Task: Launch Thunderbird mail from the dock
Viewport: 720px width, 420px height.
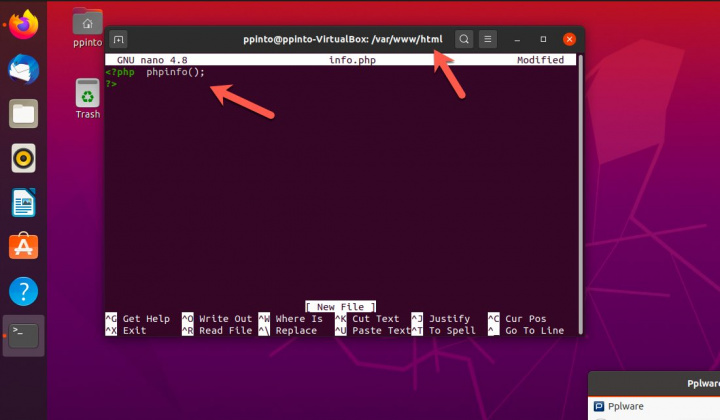Action: (23, 70)
